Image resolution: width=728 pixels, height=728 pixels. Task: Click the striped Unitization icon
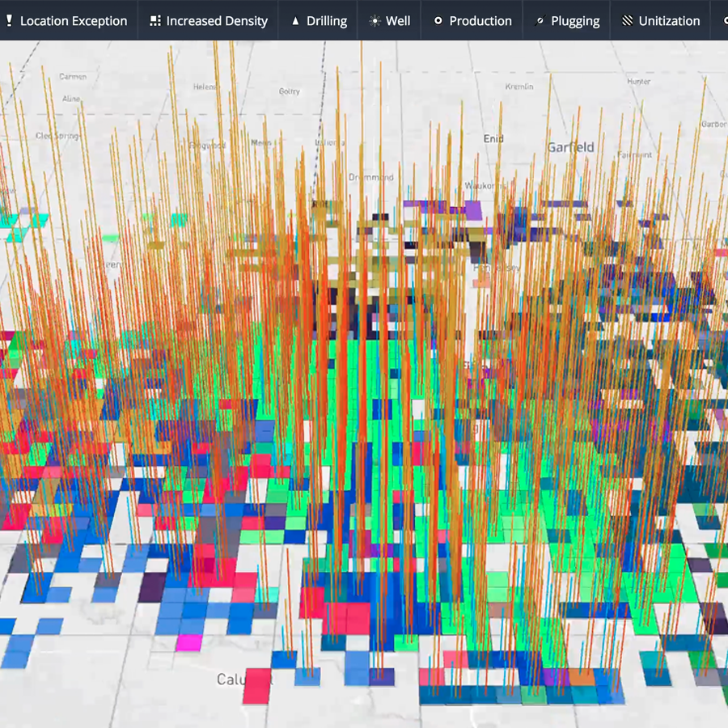click(627, 21)
